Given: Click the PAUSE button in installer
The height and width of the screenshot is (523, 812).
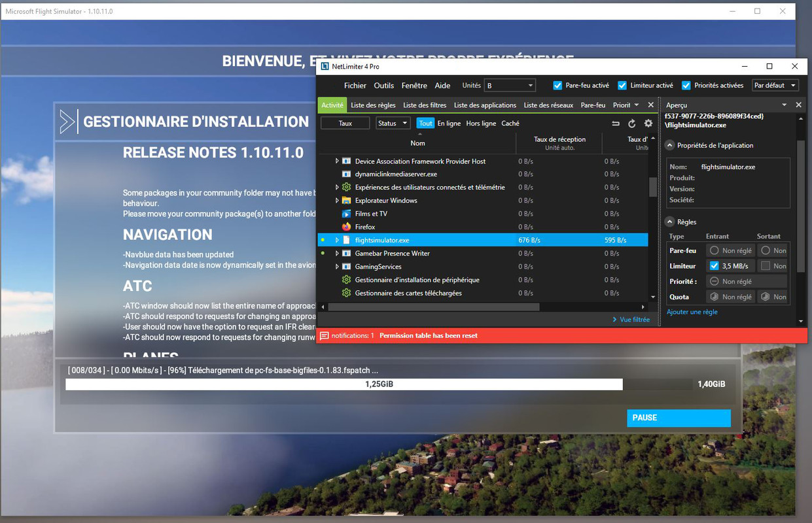Looking at the screenshot, I should click(x=679, y=418).
